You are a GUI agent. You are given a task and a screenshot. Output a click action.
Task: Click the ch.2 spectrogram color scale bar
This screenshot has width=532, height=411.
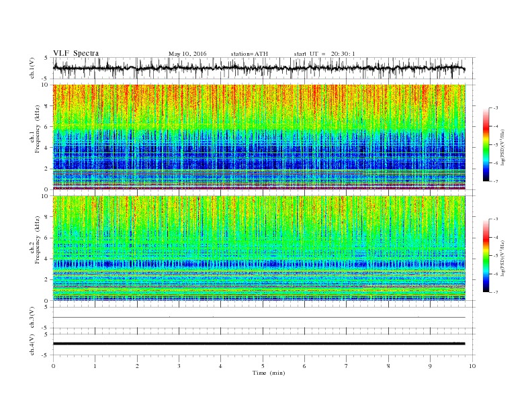(x=486, y=255)
